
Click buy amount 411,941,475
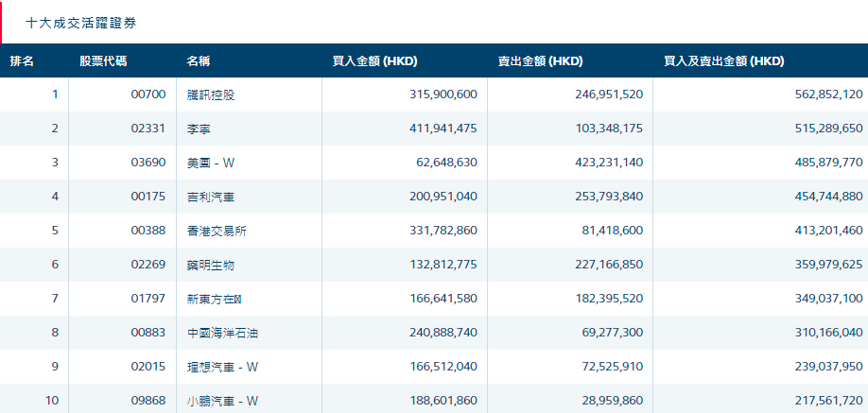tap(443, 129)
